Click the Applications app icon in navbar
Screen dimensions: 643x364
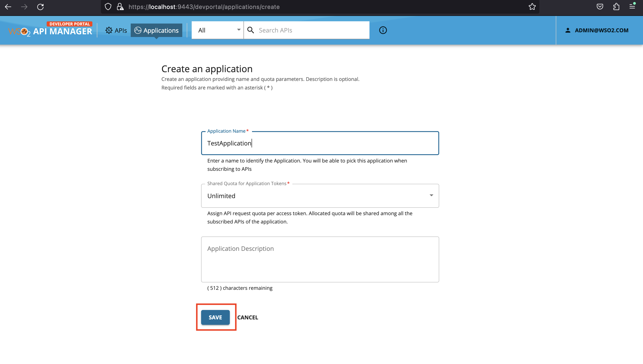[138, 30]
